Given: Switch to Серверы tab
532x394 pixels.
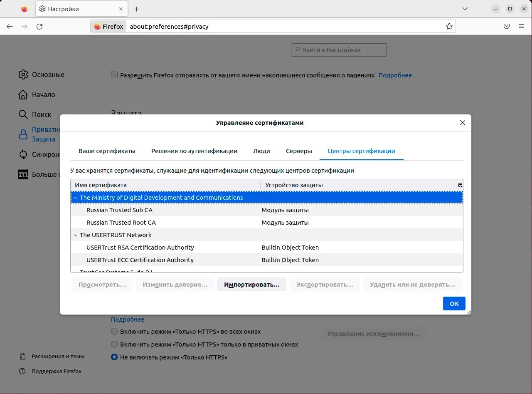Looking at the screenshot, I should tap(299, 151).
